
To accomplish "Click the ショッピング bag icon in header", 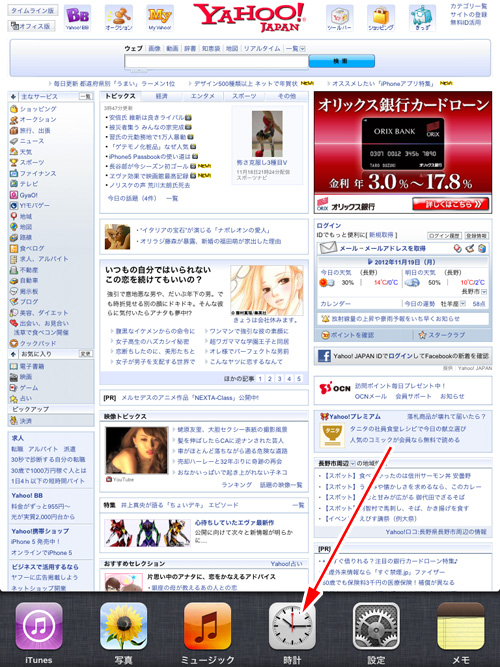I will click(x=381, y=18).
